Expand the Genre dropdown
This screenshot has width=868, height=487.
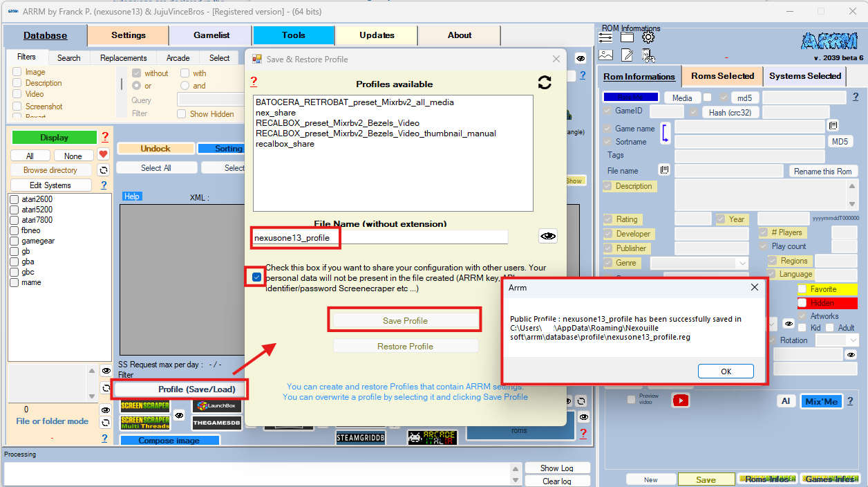[x=742, y=264]
